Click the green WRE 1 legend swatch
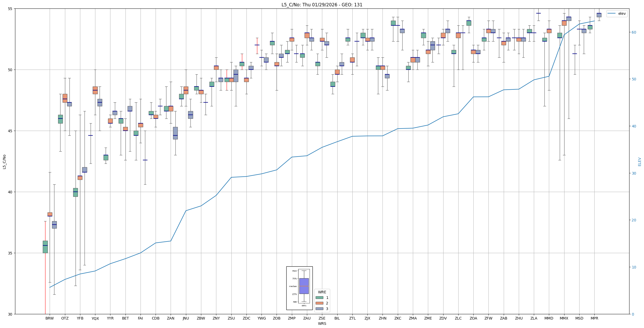The height and width of the screenshot is (328, 644). [319, 298]
